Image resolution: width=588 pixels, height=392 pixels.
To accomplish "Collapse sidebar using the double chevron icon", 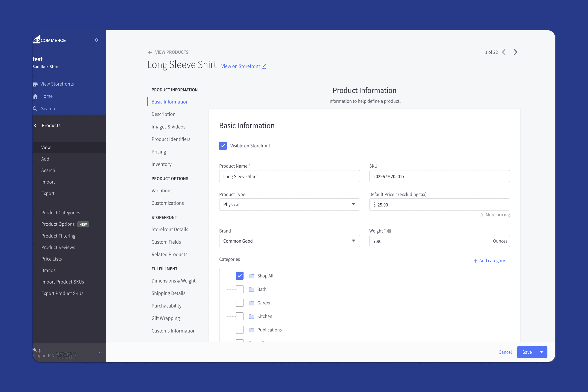I will pos(97,40).
